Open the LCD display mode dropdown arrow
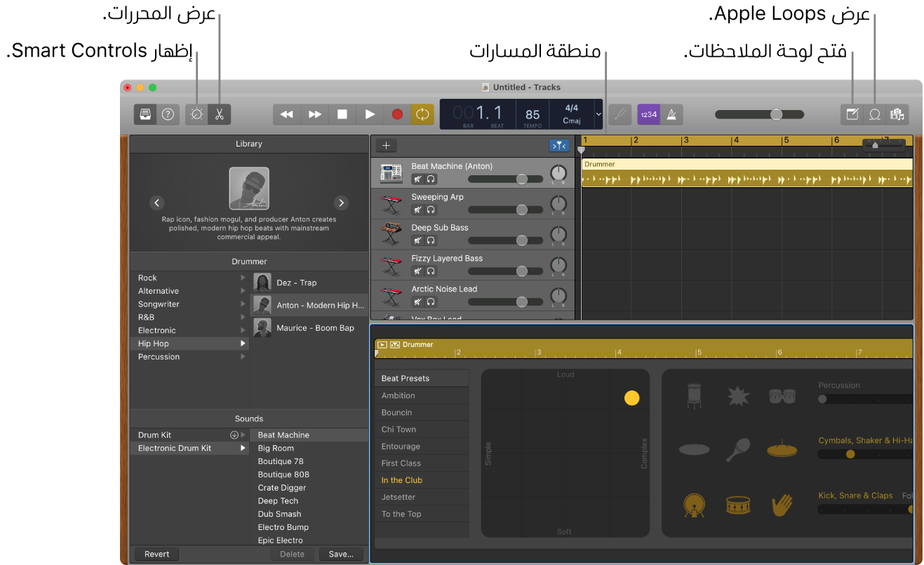 pos(598,114)
